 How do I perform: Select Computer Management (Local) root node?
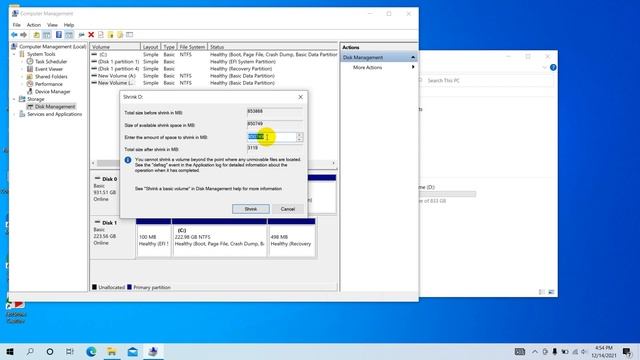click(48, 47)
